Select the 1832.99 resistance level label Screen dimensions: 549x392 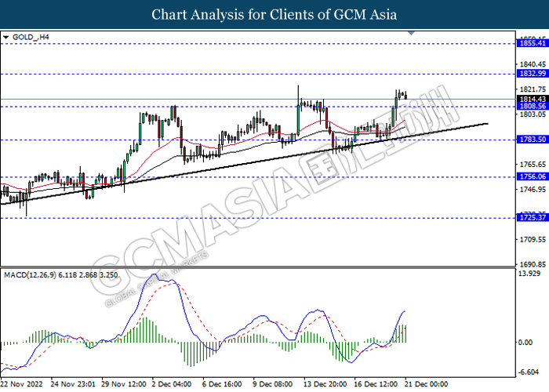pos(533,74)
